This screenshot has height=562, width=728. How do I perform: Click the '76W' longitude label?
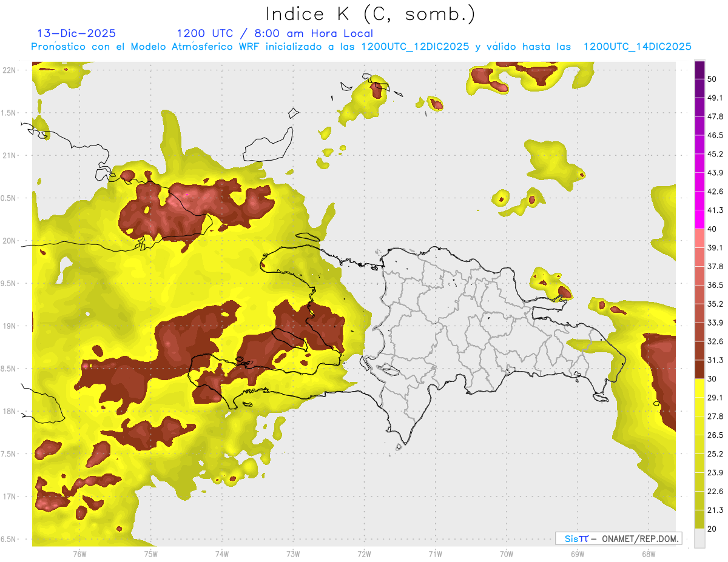[79, 554]
